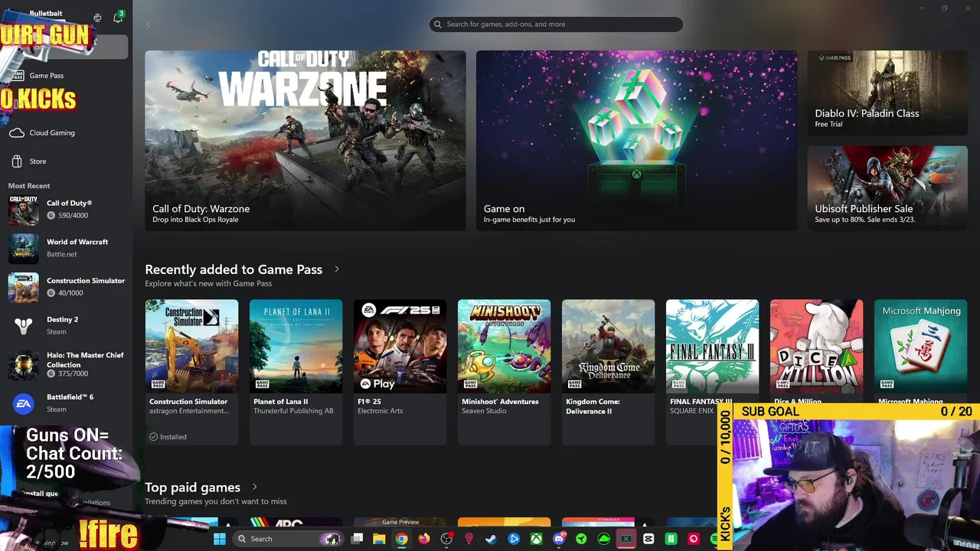Open File Explorer from the taskbar
Image resolution: width=980 pixels, height=551 pixels.
pyautogui.click(x=379, y=539)
